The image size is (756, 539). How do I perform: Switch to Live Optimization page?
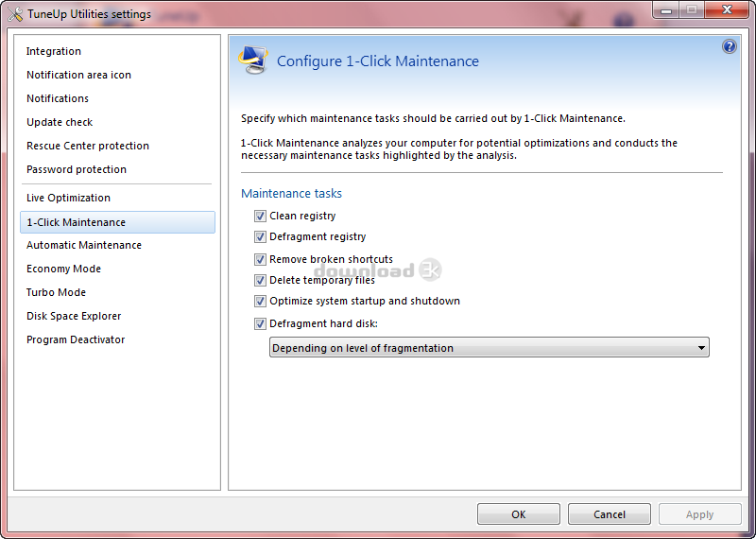coord(68,198)
